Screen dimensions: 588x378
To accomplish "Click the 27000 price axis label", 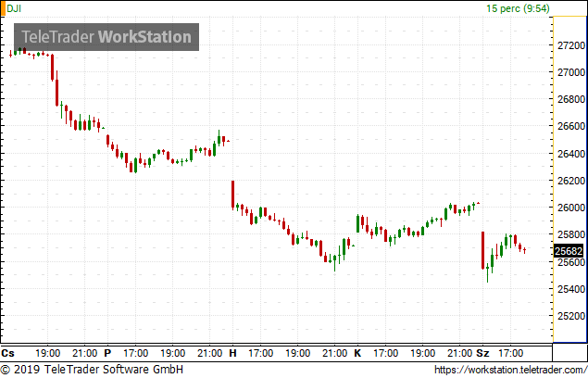I will point(571,72).
